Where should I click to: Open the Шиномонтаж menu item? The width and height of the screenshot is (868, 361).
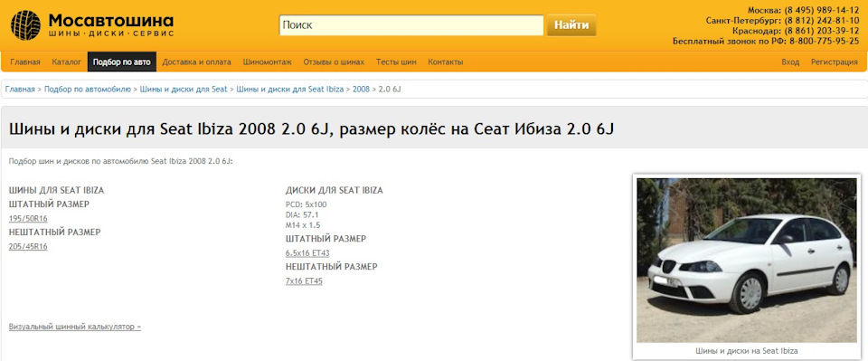click(x=267, y=62)
